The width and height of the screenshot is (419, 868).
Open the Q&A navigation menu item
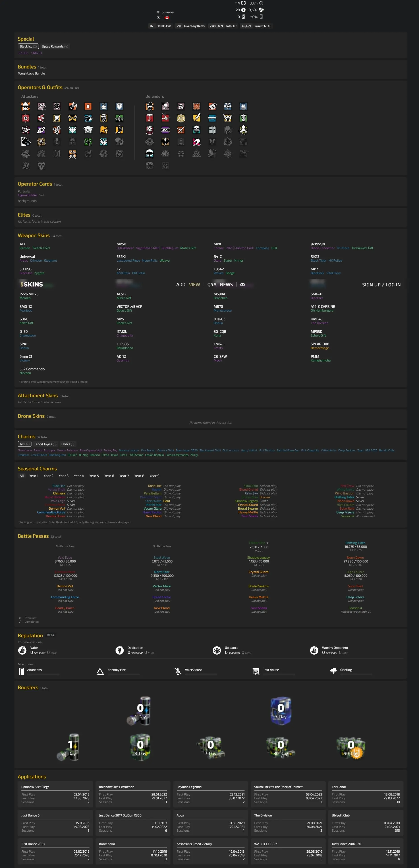212,285
